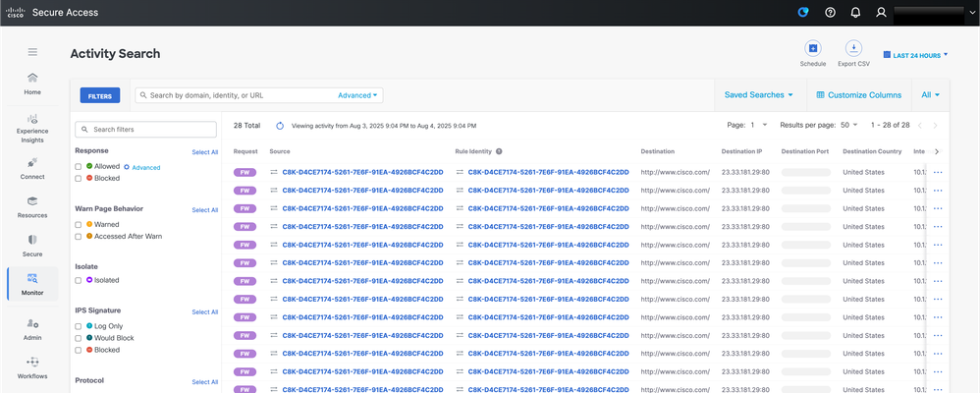
Task: Check the Warned filter
Action: [79, 224]
